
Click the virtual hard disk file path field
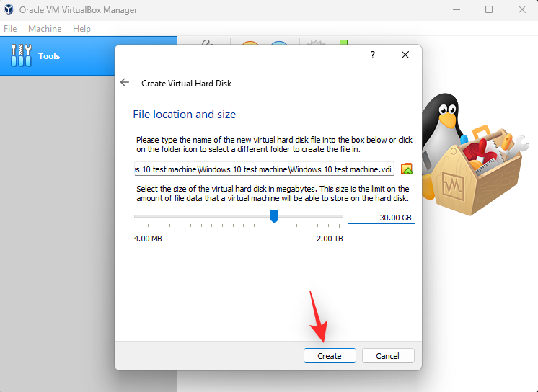tap(264, 169)
